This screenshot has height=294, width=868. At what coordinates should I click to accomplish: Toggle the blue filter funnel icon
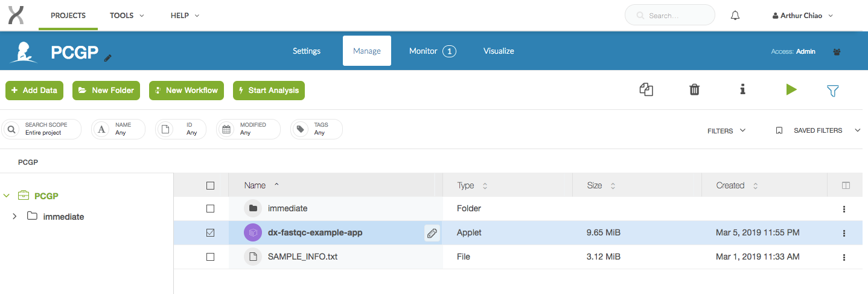[833, 91]
